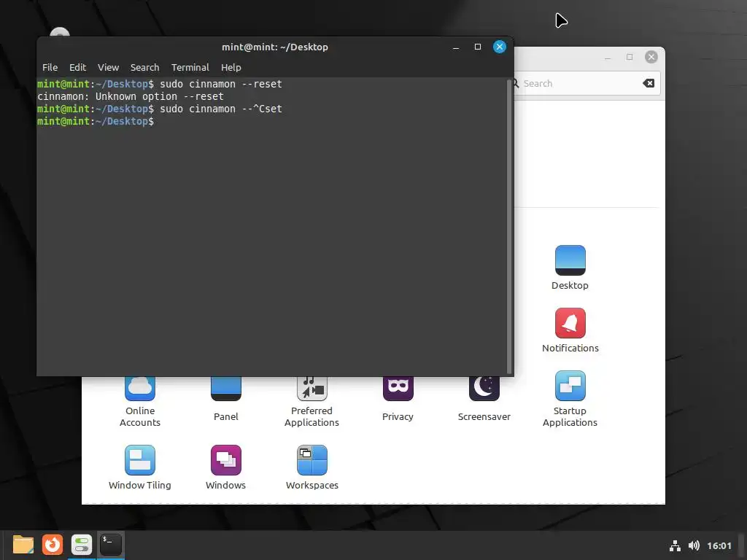The image size is (747, 560).
Task: Launch the file manager from the panel
Action: coord(23,545)
